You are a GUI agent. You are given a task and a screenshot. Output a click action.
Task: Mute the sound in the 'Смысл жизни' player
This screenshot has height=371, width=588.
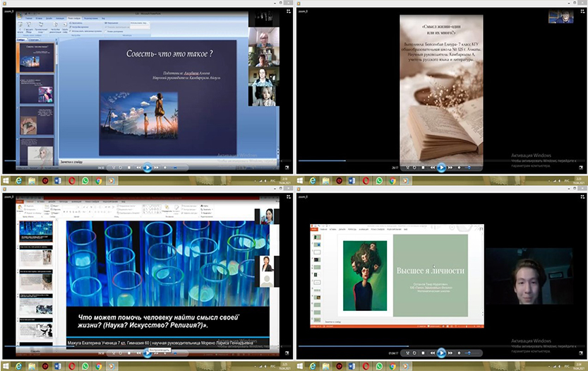click(460, 167)
